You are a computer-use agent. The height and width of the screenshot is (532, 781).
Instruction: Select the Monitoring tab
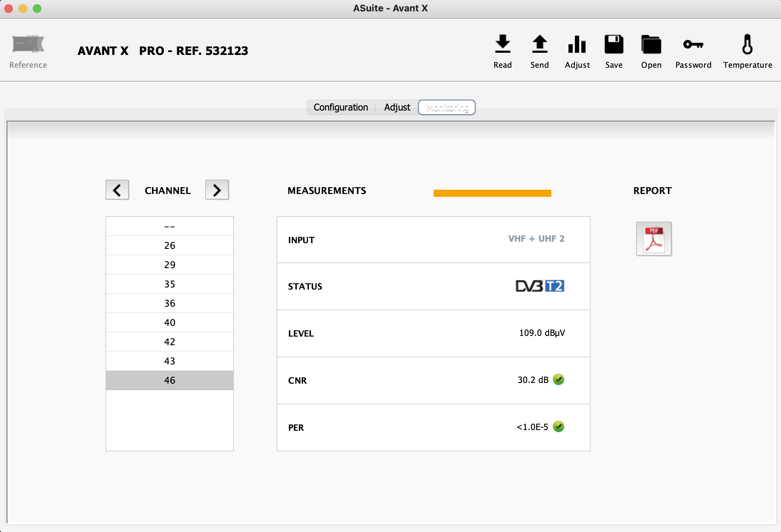447,107
